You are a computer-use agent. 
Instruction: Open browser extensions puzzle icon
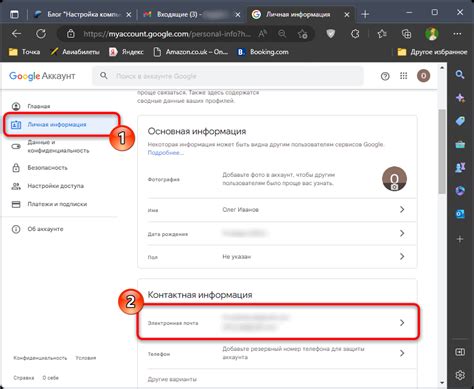click(355, 34)
